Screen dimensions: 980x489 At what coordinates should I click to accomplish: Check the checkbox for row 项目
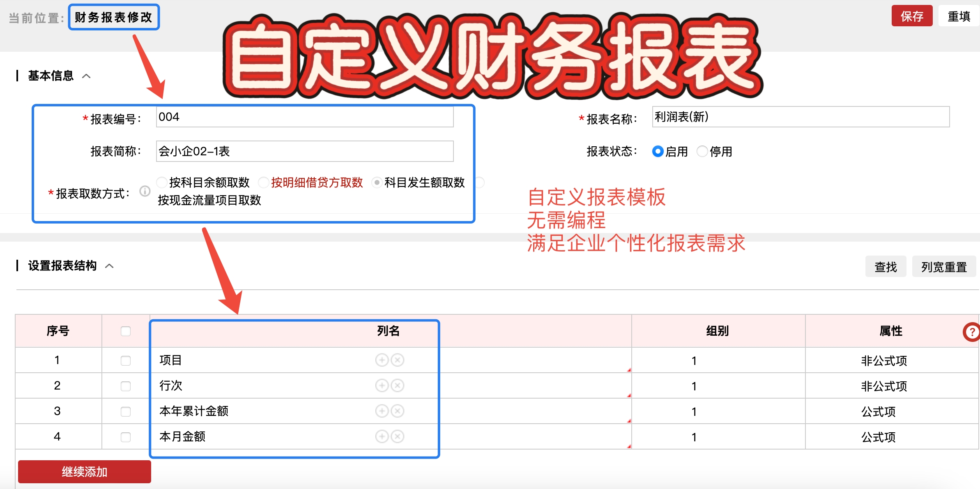click(x=126, y=361)
